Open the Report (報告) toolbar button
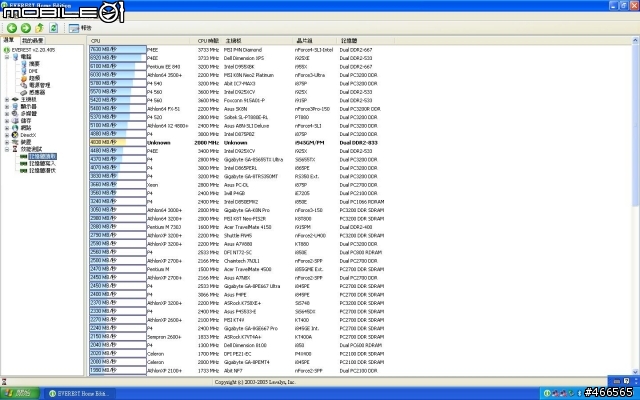 pyautogui.click(x=80, y=28)
